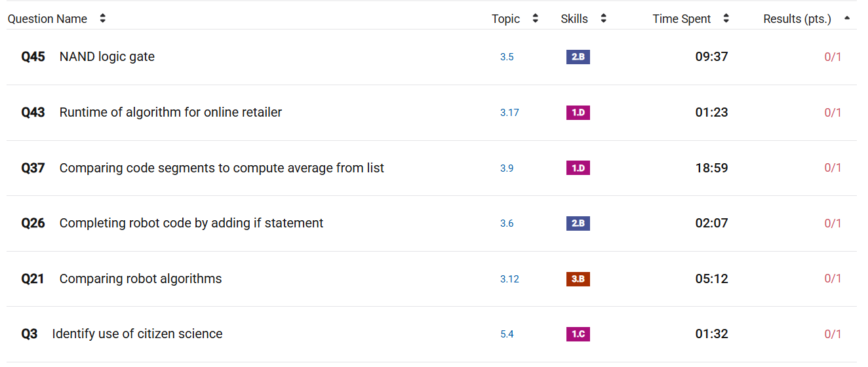Screen dimensions: 868x367
Task: Click the Question Name column header
Action: [47, 19]
